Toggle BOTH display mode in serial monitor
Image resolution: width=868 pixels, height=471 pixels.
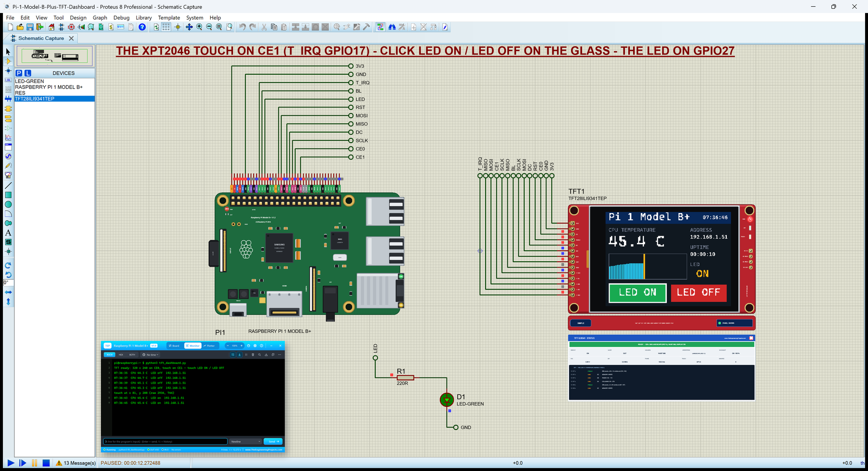click(x=132, y=354)
